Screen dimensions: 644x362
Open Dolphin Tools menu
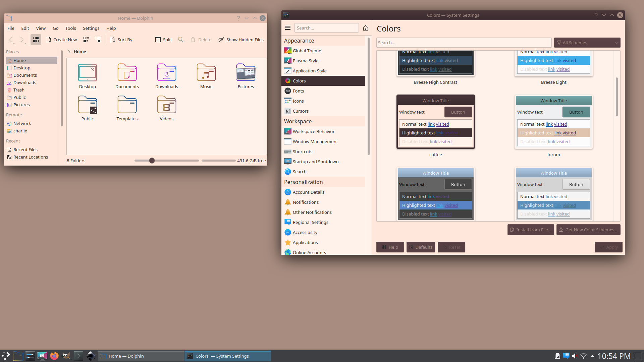70,28
